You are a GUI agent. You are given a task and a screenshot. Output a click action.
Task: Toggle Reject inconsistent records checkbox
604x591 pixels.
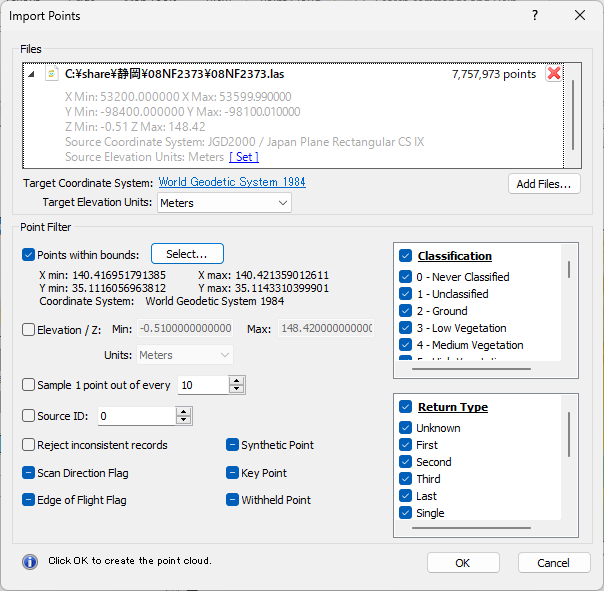(x=29, y=445)
